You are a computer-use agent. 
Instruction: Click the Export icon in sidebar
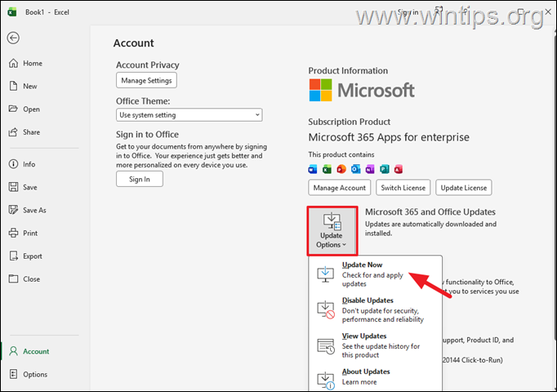14,256
